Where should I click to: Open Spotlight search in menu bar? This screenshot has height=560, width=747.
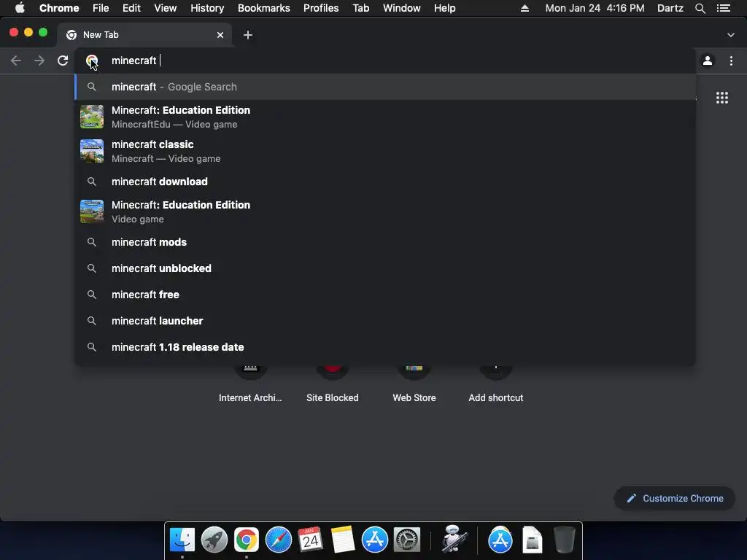[x=700, y=8]
